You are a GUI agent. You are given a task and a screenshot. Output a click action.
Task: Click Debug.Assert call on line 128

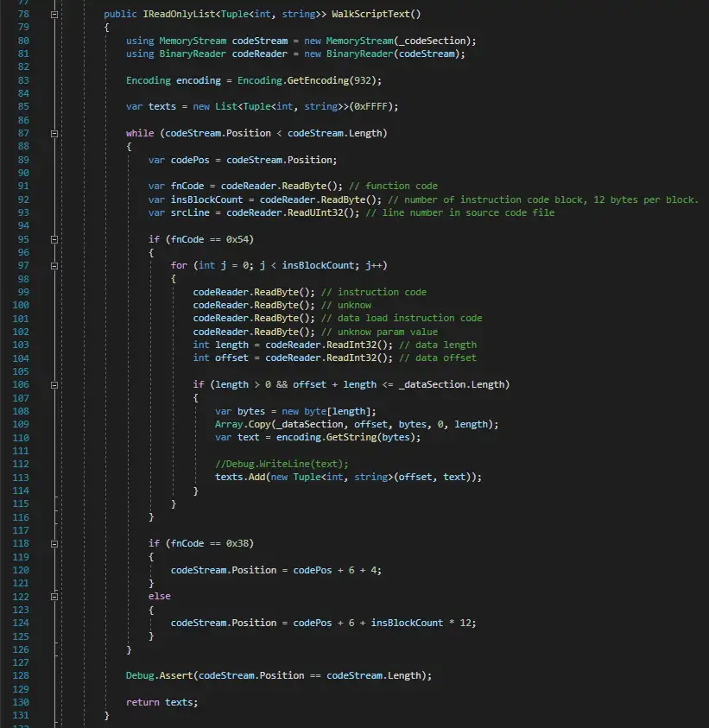click(159, 675)
